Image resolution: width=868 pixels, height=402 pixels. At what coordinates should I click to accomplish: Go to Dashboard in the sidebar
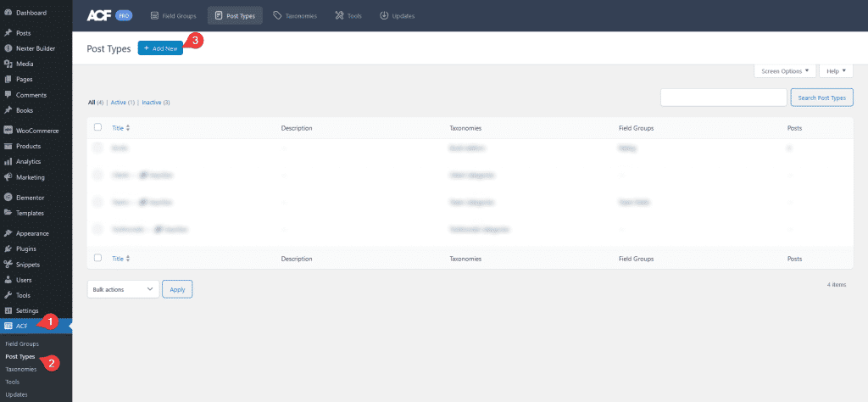coord(31,13)
